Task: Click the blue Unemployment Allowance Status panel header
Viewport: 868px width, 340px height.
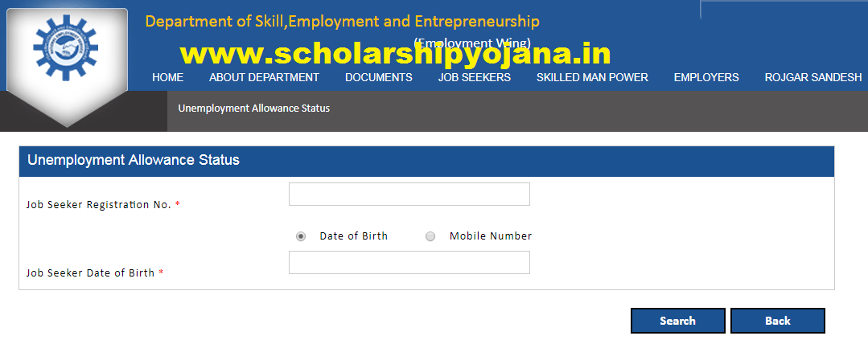Action: pyautogui.click(x=426, y=161)
